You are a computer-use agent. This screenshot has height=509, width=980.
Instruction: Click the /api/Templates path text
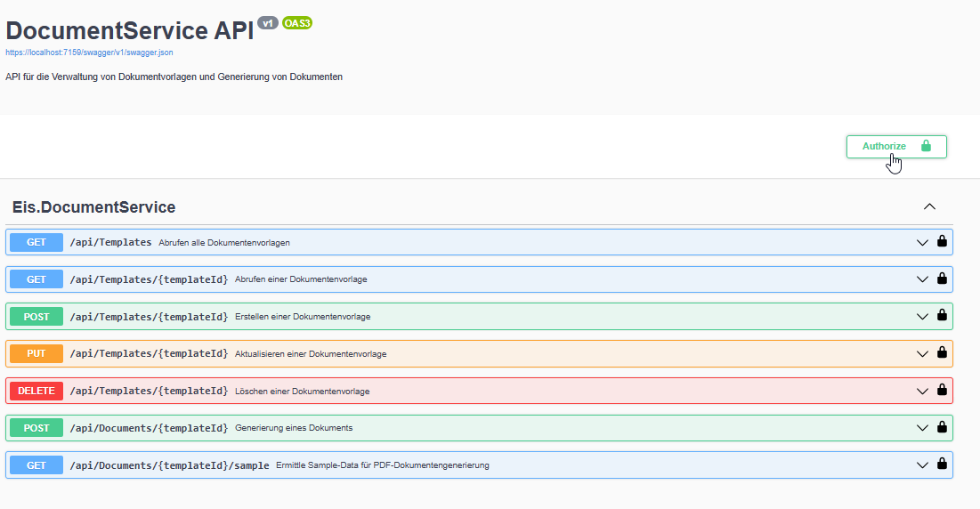pyautogui.click(x=110, y=242)
